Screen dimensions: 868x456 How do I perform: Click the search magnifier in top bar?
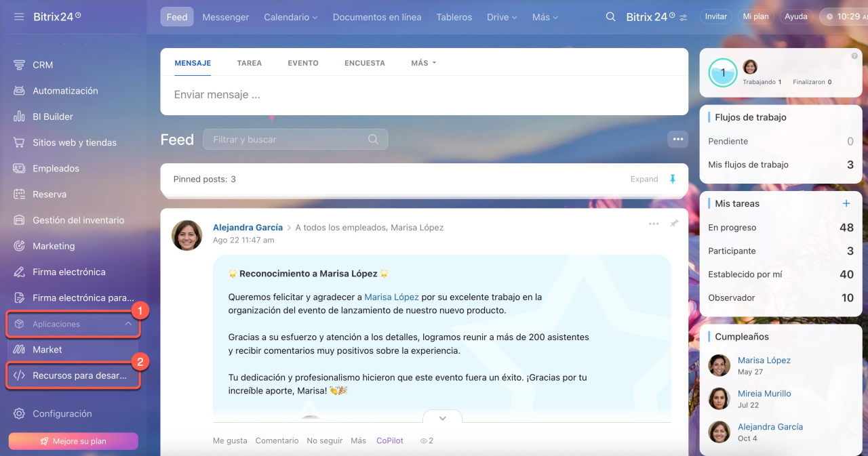pyautogui.click(x=610, y=17)
